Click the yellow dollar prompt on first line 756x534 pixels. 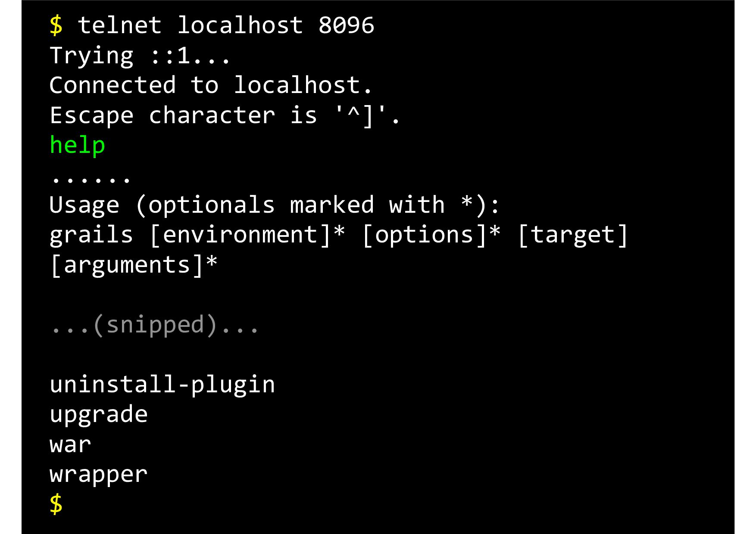point(56,25)
